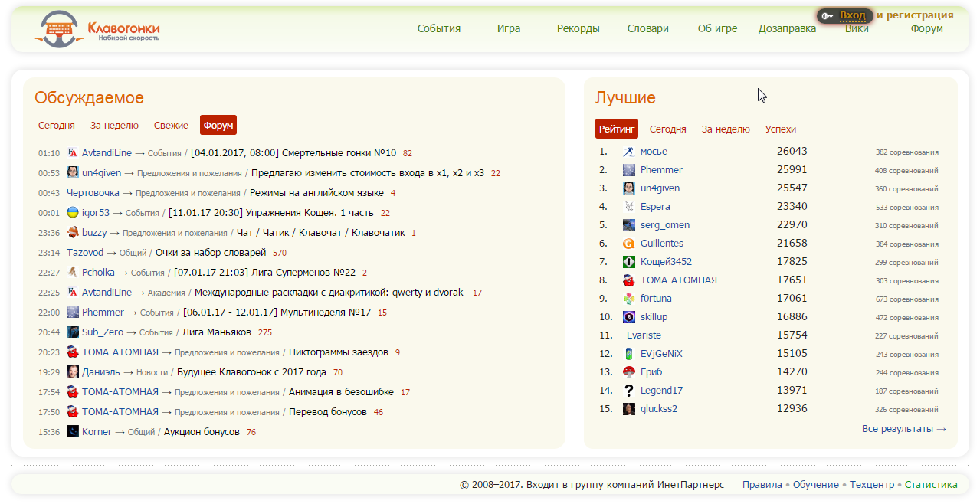Open the События menu
This screenshot has width=980, height=504.
point(439,28)
